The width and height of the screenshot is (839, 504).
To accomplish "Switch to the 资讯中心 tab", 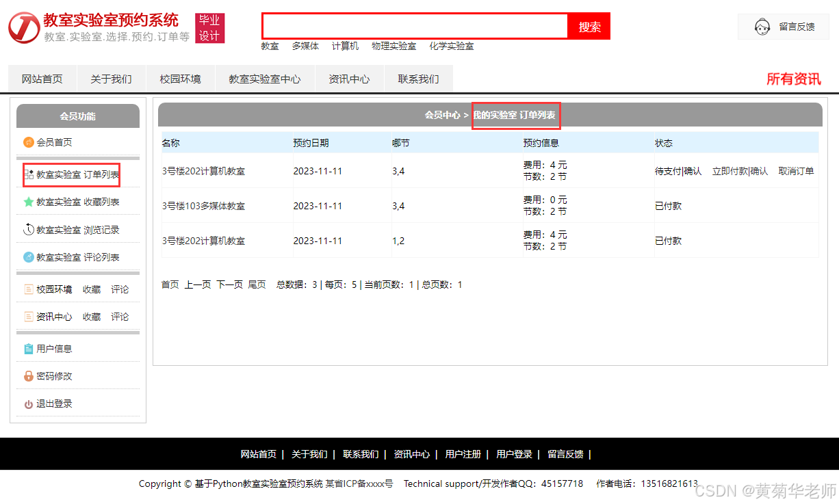I will pyautogui.click(x=349, y=78).
